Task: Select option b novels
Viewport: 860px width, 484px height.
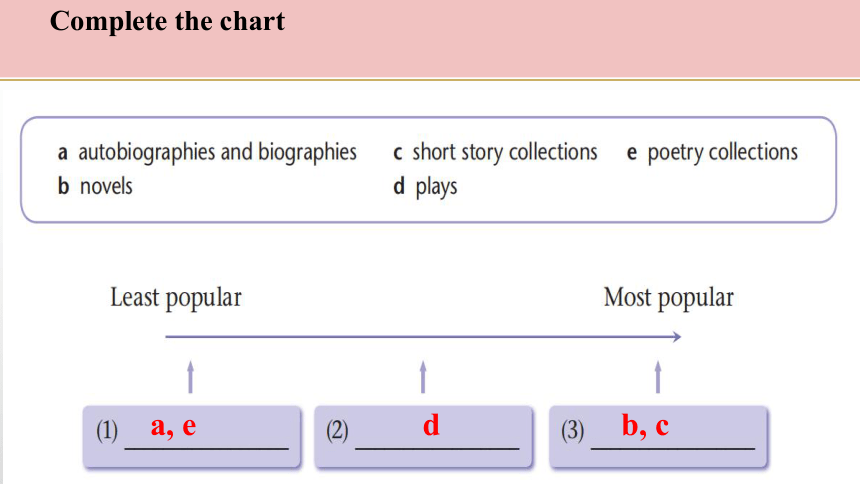Action: tap(95, 187)
